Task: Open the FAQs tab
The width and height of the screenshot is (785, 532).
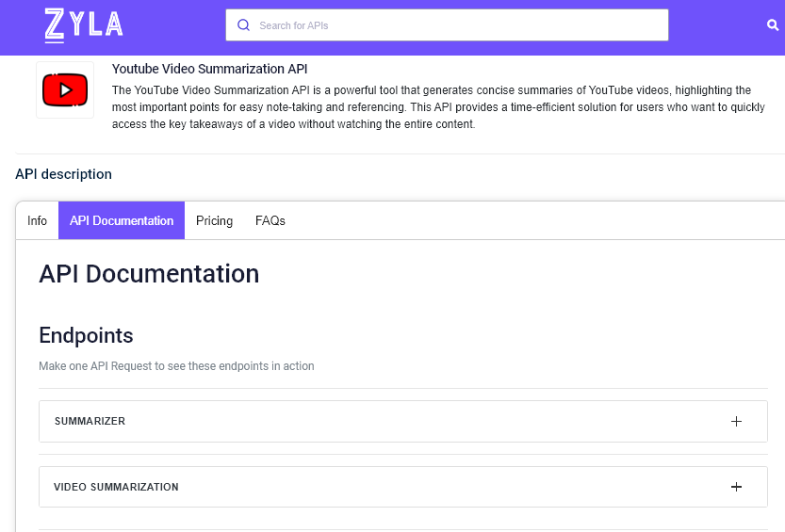Action: click(x=270, y=220)
